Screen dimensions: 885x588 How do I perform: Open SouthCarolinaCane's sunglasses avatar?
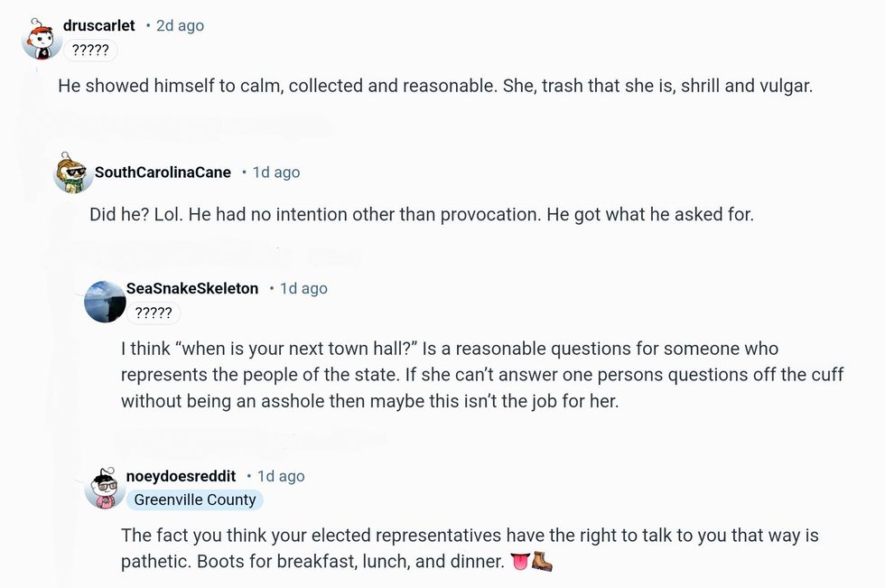point(73,173)
